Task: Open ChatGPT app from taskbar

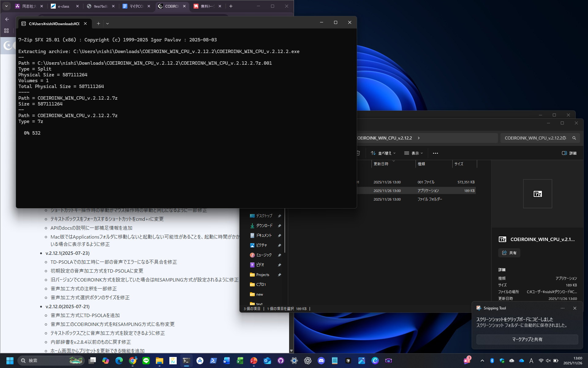Action: point(308,361)
